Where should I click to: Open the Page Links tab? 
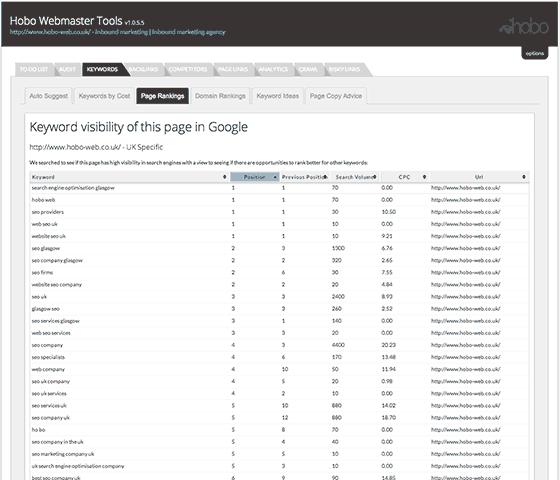pyautogui.click(x=233, y=69)
